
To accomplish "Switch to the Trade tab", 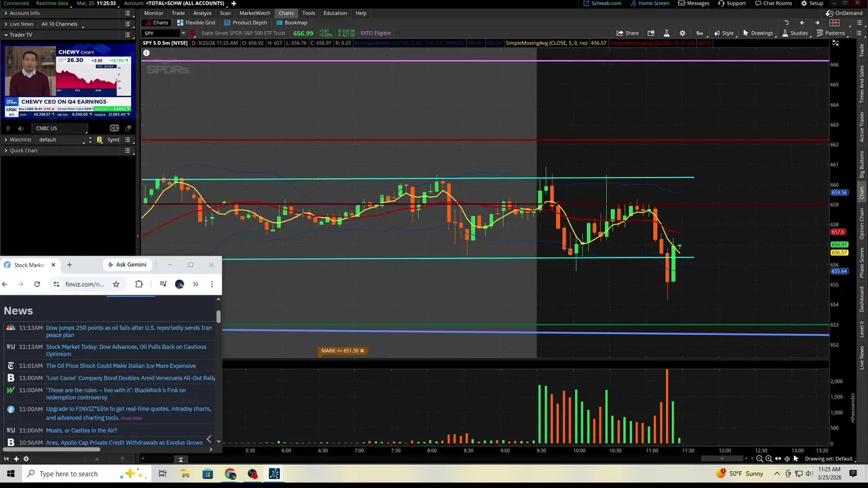I will point(178,13).
